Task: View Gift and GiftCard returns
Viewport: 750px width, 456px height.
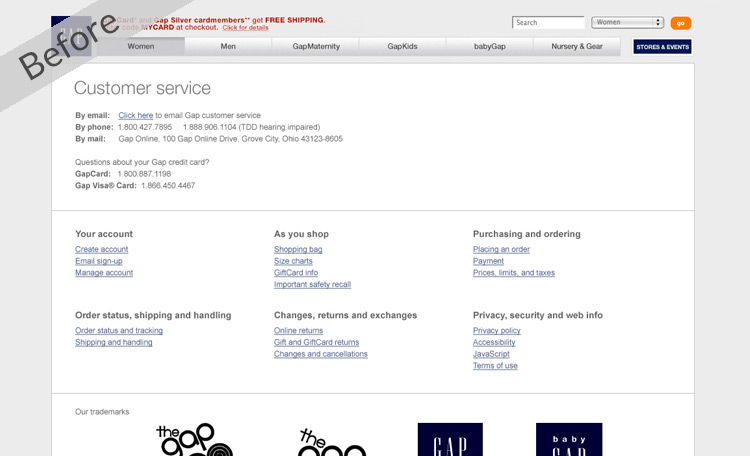Action: (316, 343)
